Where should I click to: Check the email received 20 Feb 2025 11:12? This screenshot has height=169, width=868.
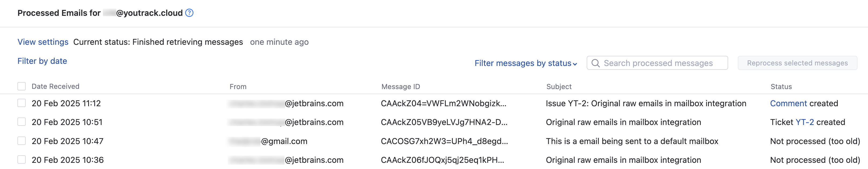[x=21, y=103]
